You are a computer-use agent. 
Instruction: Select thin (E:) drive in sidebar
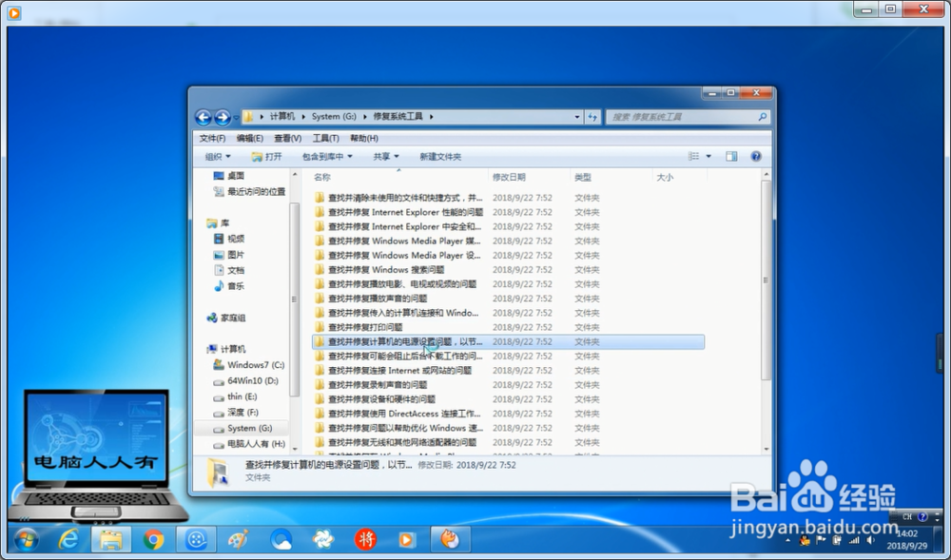(235, 396)
